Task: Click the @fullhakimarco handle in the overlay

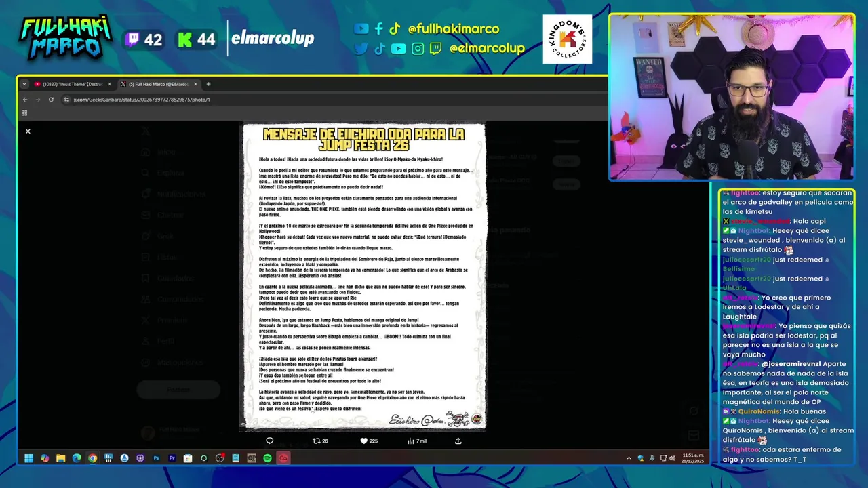Action: (x=453, y=29)
